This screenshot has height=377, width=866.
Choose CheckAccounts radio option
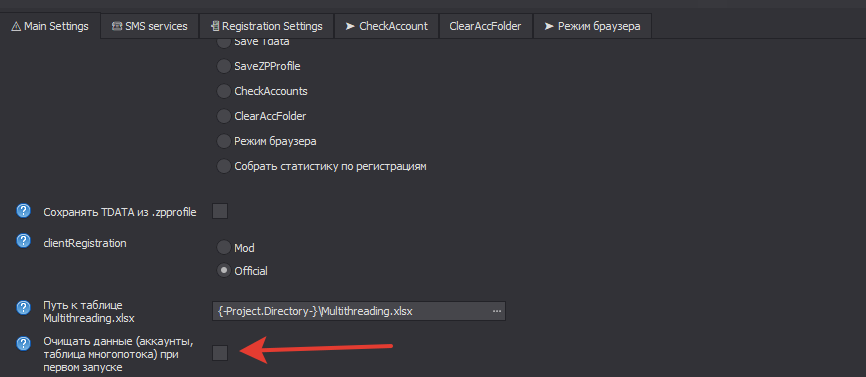[223, 91]
